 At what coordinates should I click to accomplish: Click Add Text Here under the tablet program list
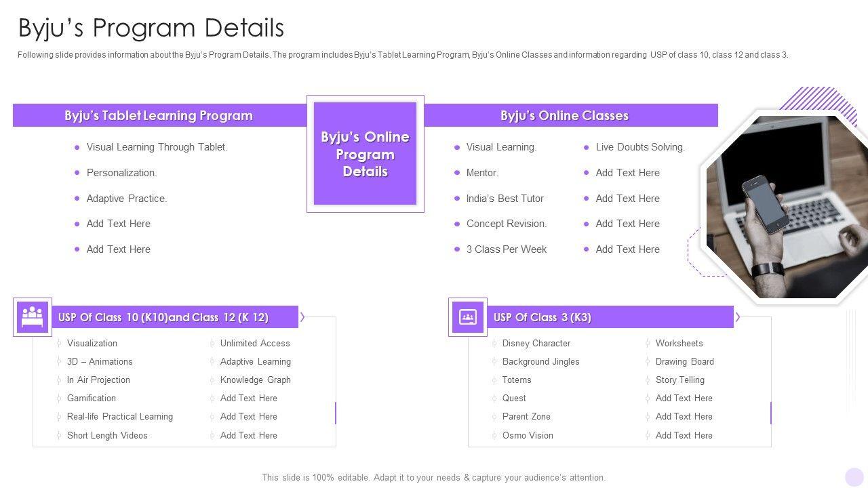click(118, 224)
